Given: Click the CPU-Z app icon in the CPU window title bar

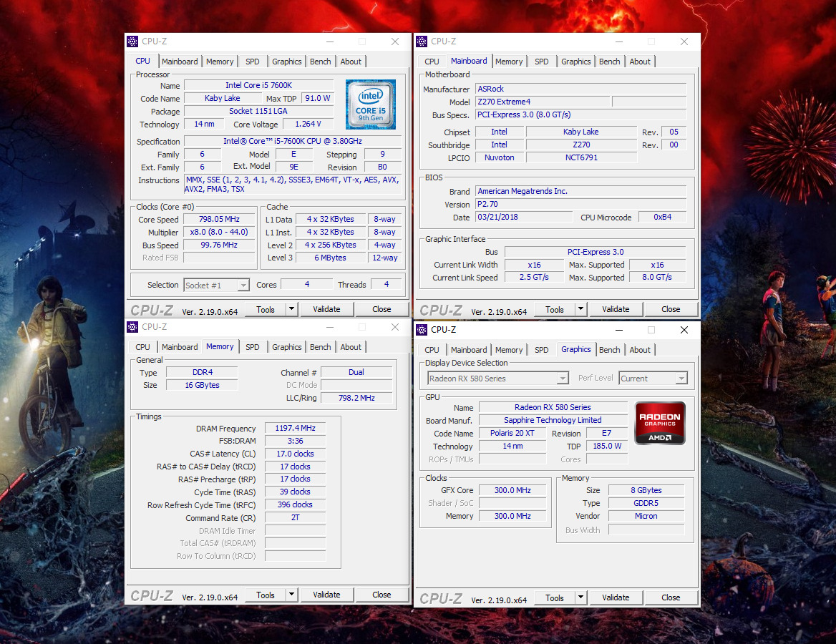Looking at the screenshot, I should pos(132,42).
